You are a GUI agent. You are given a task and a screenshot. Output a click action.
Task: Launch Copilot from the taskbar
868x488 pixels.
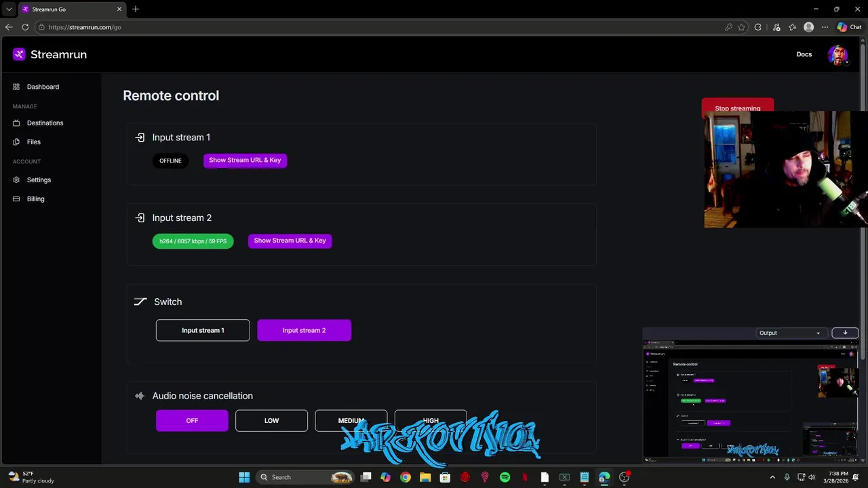(x=385, y=477)
